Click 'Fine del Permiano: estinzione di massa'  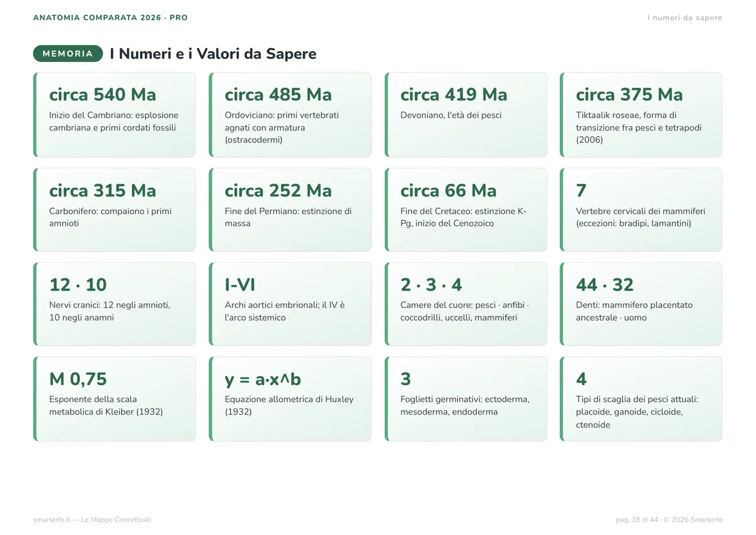pos(288,217)
